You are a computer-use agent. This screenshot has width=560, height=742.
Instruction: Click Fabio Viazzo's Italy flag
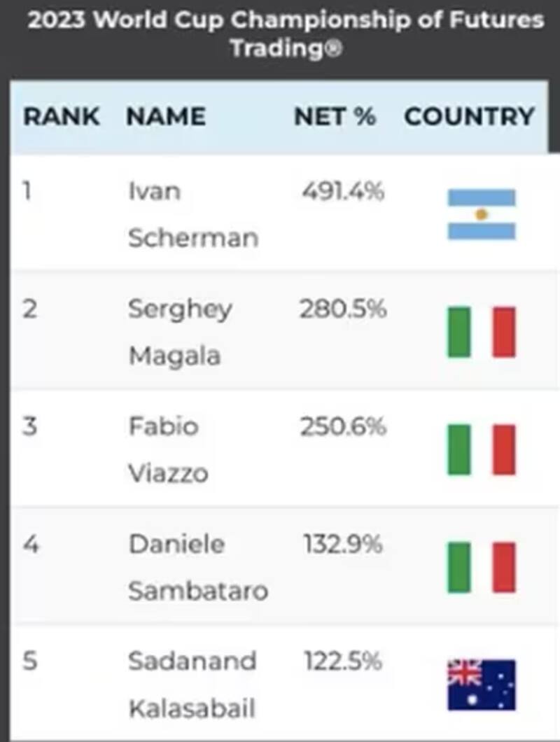coord(482,449)
